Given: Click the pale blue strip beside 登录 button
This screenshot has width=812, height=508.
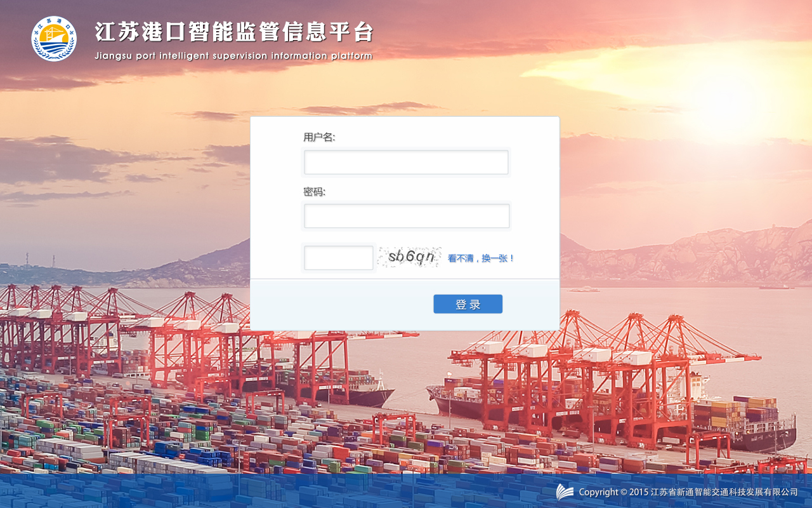Looking at the screenshot, I should point(343,304).
